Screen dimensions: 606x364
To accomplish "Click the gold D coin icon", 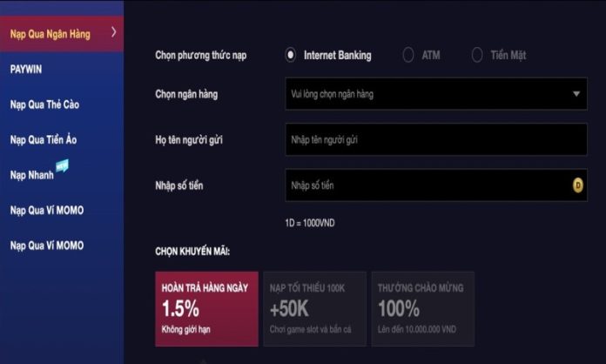I will coord(577,185).
